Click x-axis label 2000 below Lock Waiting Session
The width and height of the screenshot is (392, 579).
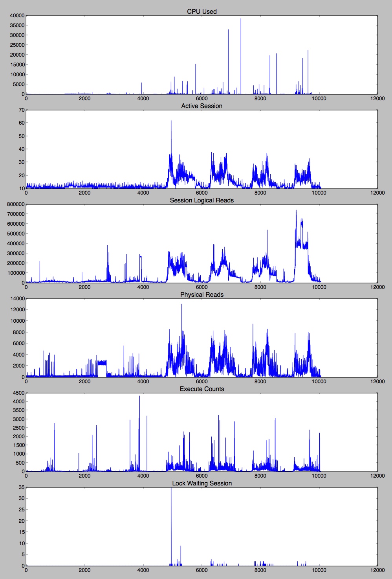[84, 570]
